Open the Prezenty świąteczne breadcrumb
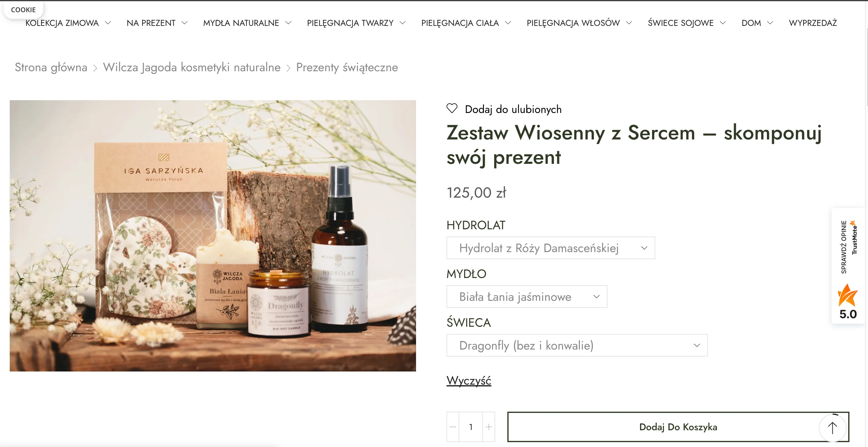 coord(347,67)
